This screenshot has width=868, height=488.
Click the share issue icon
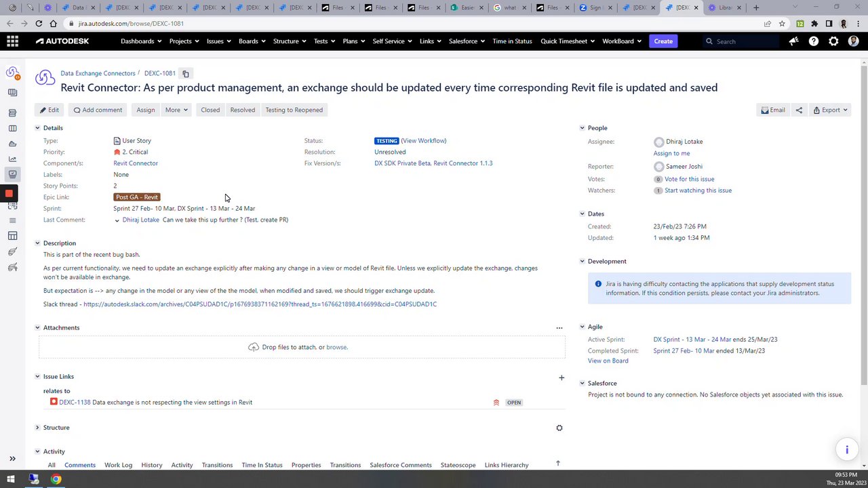799,110
